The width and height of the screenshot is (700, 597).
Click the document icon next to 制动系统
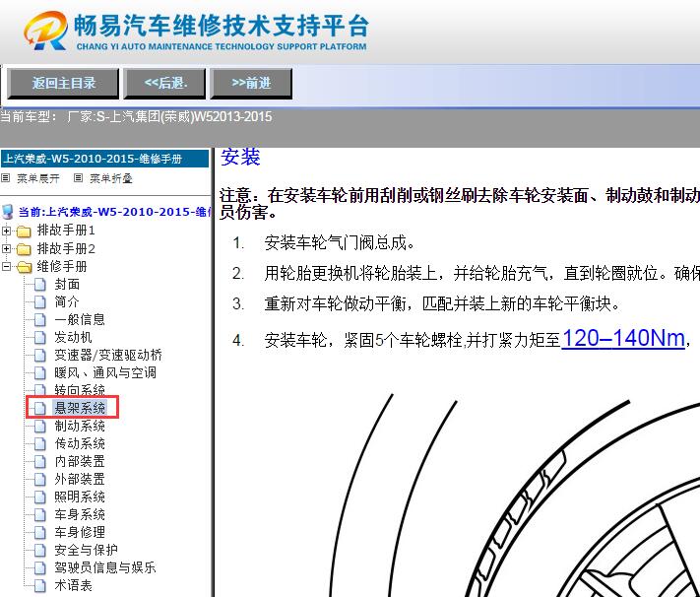(x=39, y=427)
